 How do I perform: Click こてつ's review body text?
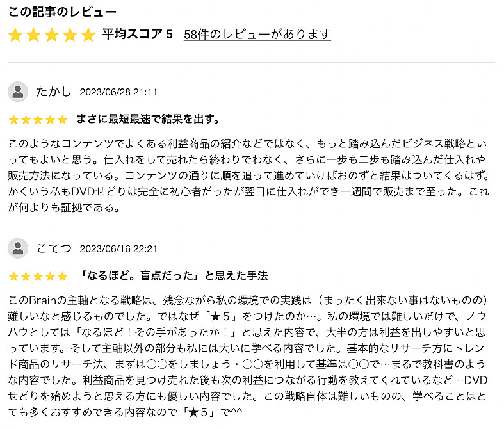(x=247, y=356)
